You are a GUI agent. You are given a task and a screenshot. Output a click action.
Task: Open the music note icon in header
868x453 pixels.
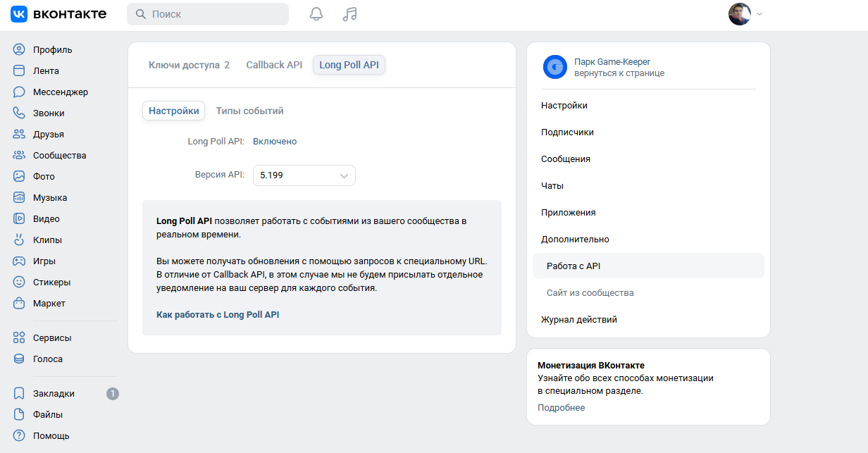[x=349, y=14]
